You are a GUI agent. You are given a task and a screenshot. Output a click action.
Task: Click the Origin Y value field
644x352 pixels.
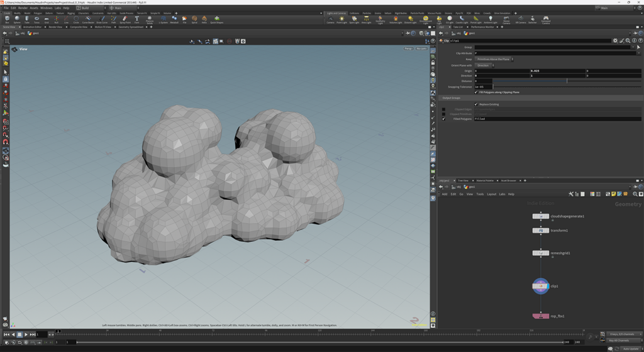pos(557,71)
